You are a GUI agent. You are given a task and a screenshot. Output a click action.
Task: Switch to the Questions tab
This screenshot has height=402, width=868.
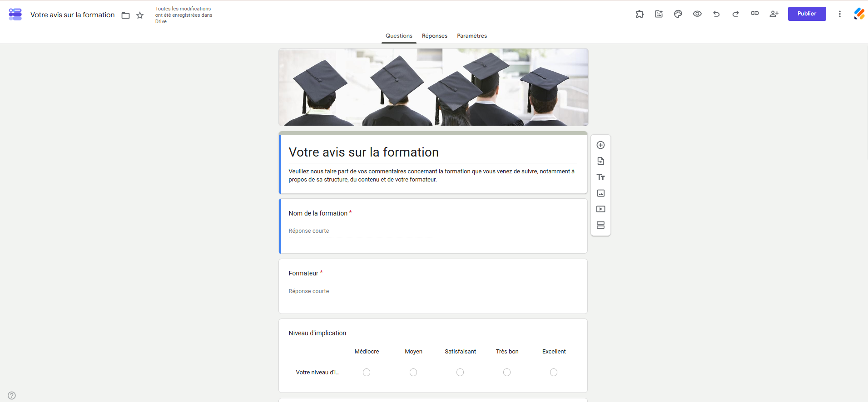pos(399,36)
